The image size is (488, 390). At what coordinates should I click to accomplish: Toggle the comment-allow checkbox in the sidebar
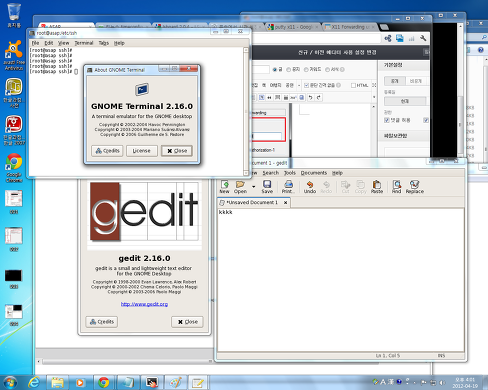tap(387, 120)
